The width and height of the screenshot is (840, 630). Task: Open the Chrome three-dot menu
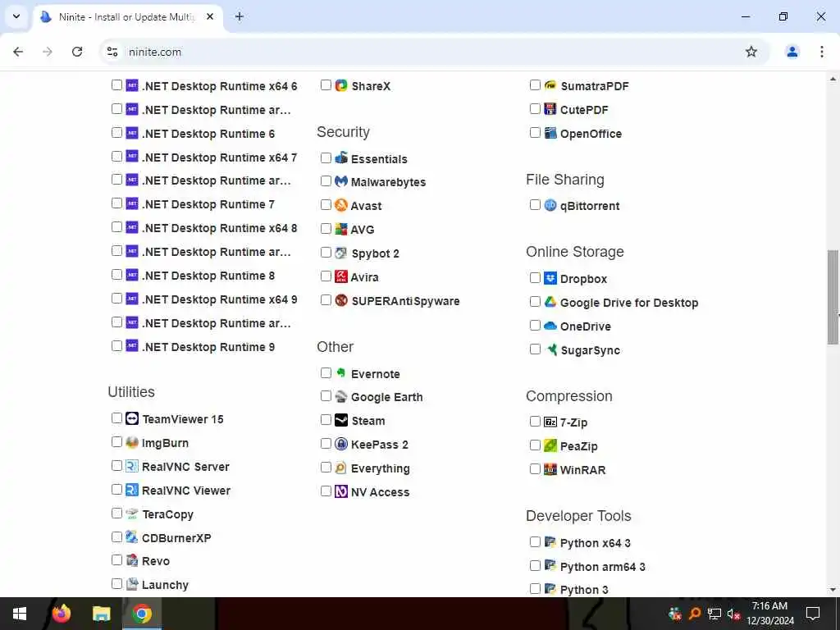pyautogui.click(x=822, y=52)
